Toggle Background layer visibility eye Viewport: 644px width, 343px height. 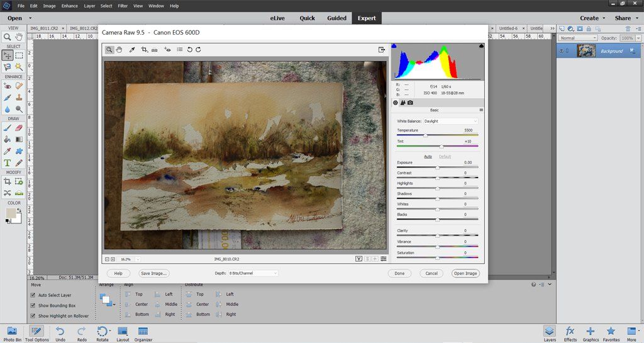click(562, 51)
